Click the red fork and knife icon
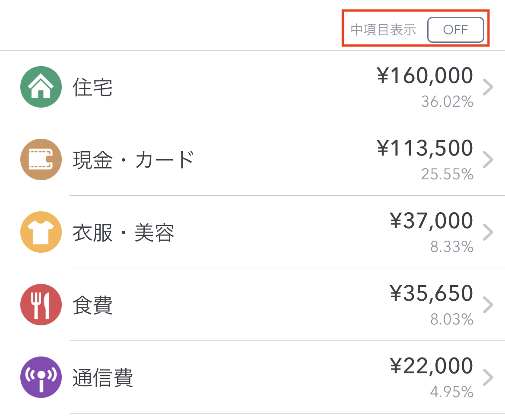Viewport: 505px width, 420px height. (x=41, y=305)
